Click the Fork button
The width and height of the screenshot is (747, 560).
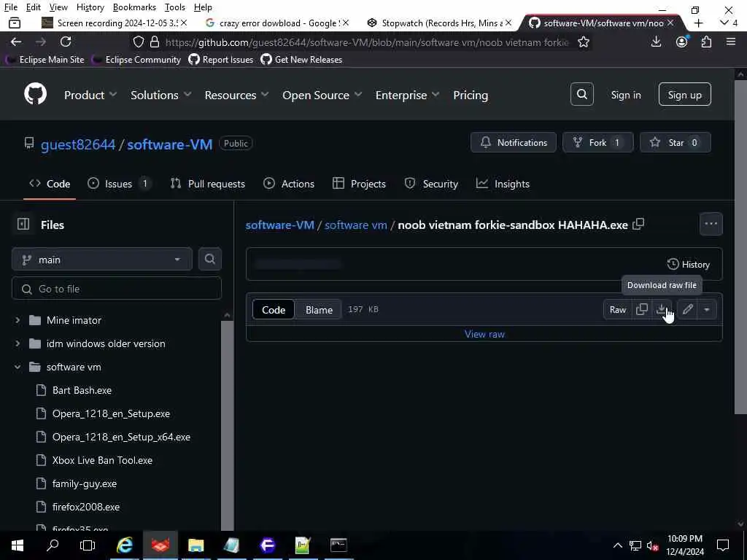[x=598, y=142]
